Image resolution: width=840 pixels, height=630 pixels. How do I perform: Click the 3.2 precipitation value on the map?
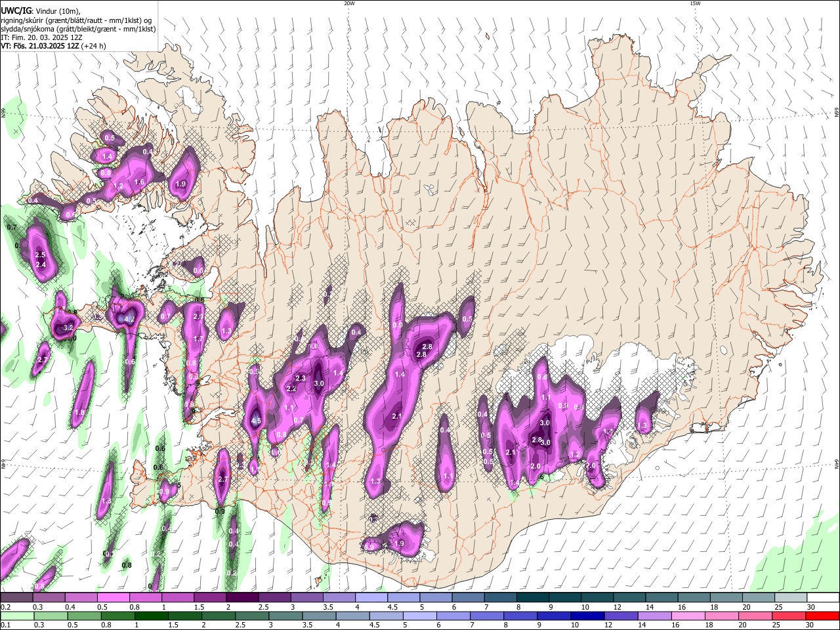click(x=68, y=327)
